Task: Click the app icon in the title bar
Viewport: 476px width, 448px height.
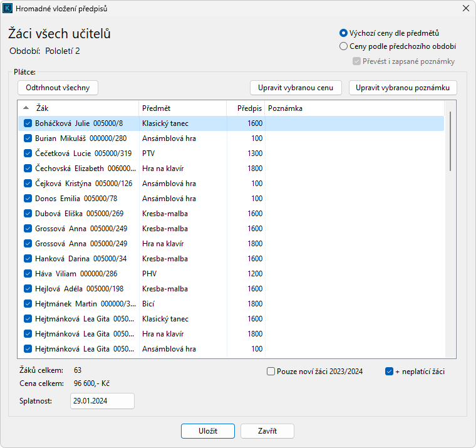Action: click(8, 9)
